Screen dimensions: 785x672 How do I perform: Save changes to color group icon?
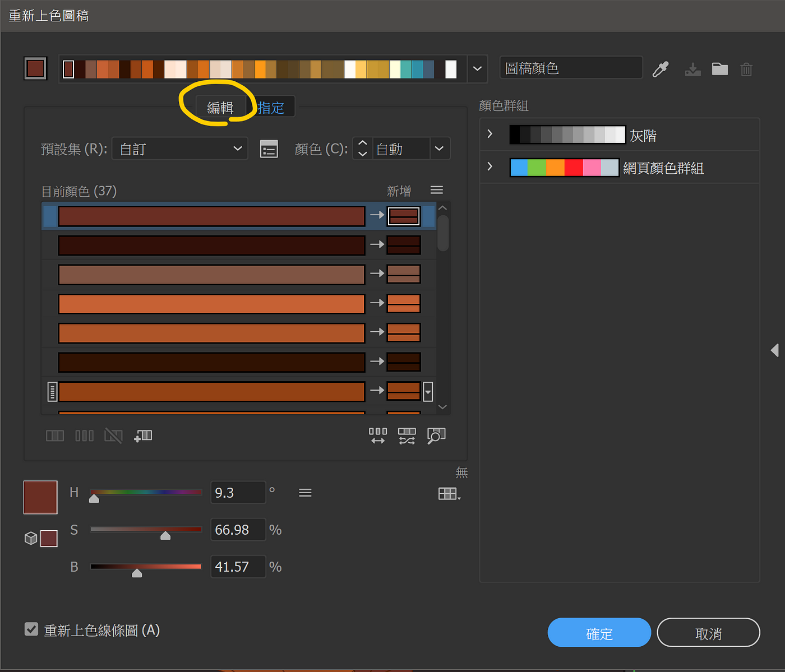click(x=692, y=69)
